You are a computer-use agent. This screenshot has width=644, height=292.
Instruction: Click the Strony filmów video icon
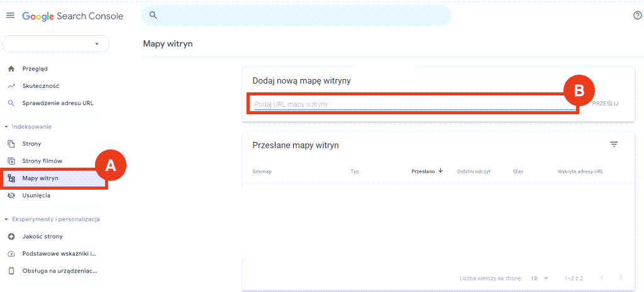click(11, 161)
